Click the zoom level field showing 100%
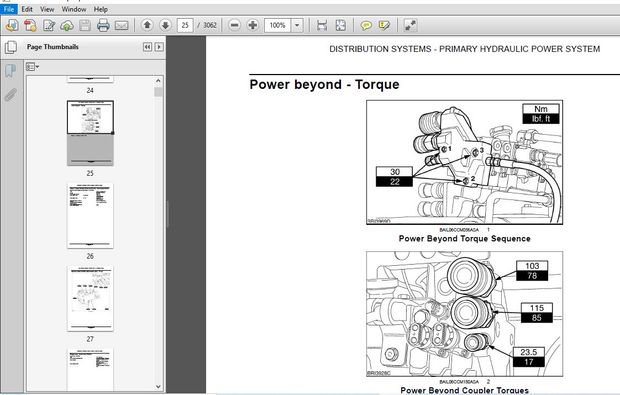This screenshot has height=395, width=620. coord(278,25)
